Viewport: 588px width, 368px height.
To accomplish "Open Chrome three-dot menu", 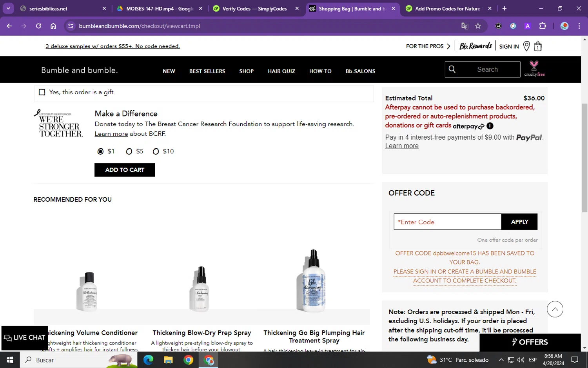I will 579,26.
